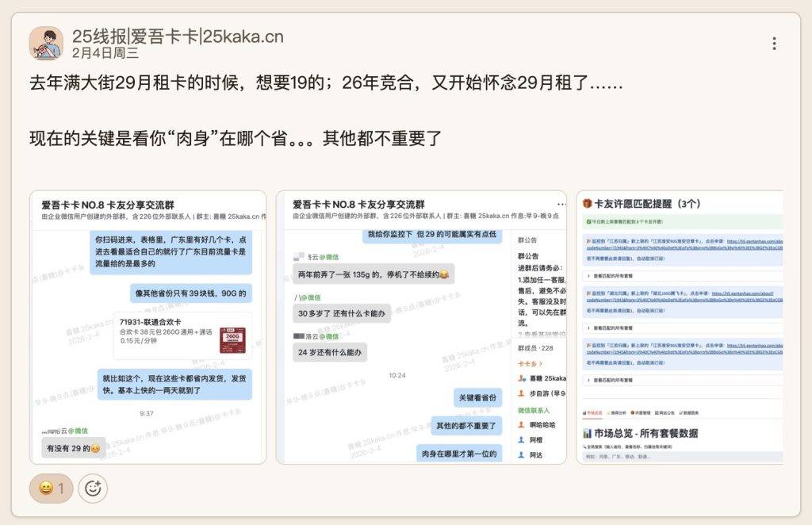Open the 湖北360G腾飞卡 application link

point(745,292)
